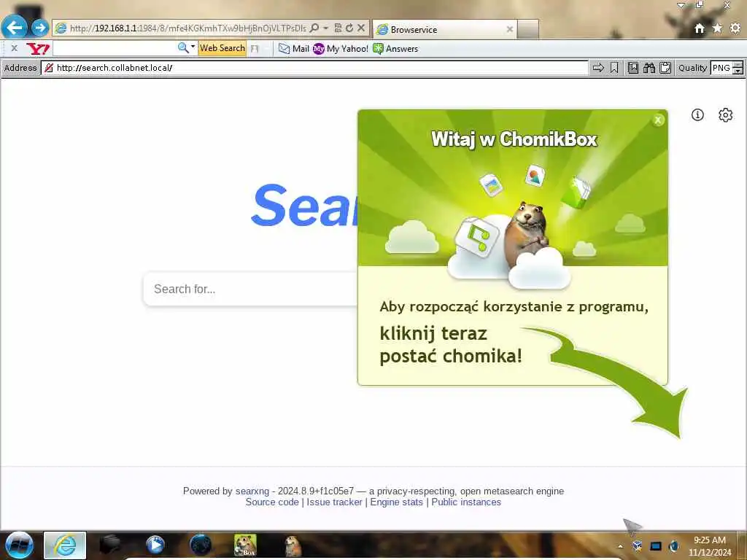Click the magnifier search icon in IE address bar

tap(314, 28)
